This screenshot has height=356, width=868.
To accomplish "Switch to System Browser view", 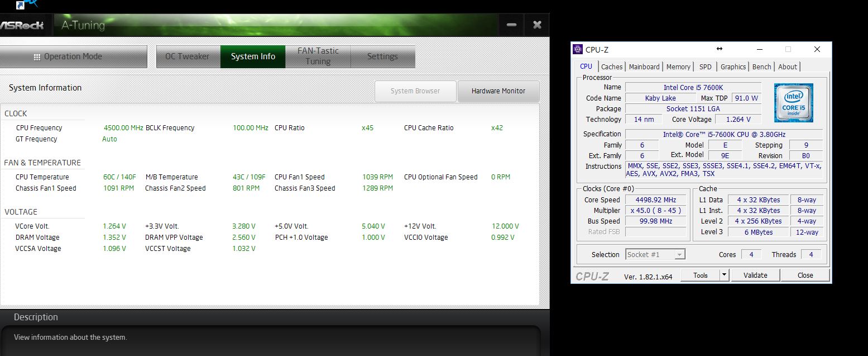I will click(415, 91).
